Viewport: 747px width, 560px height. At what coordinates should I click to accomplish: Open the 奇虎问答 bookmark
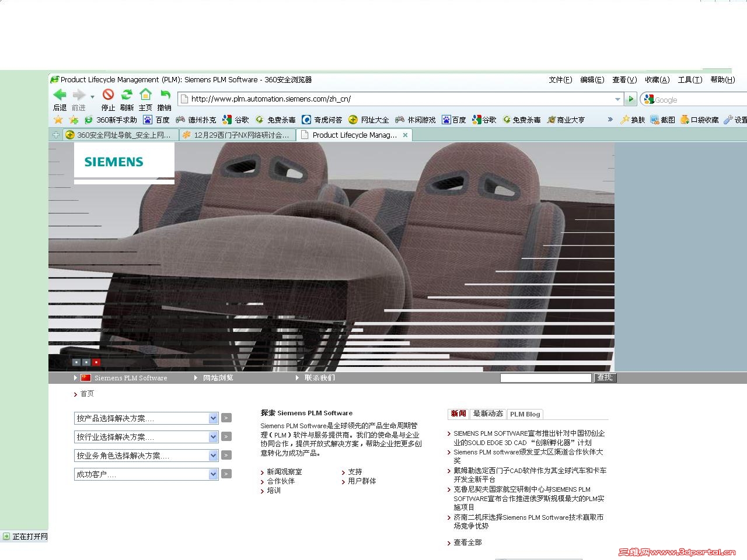(322, 120)
